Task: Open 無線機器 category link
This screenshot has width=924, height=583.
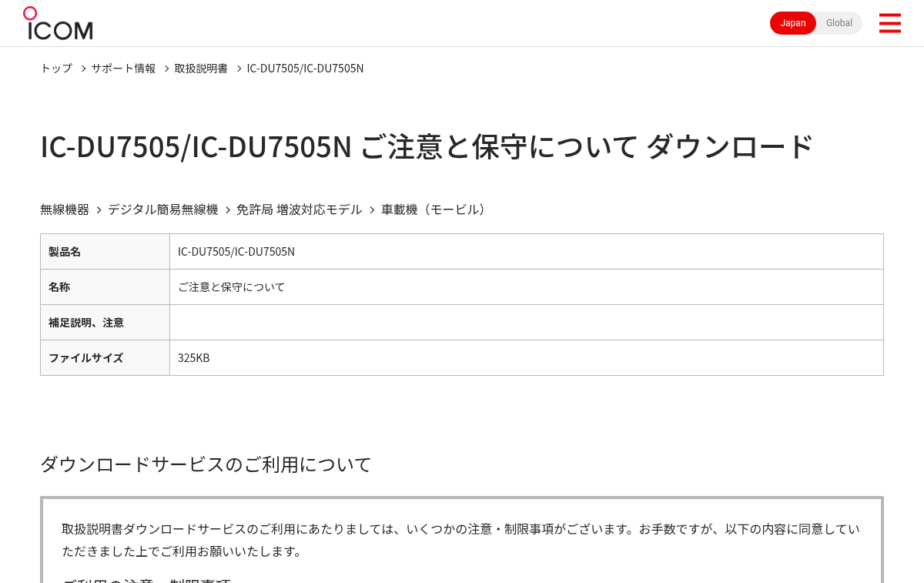Action: [65, 209]
